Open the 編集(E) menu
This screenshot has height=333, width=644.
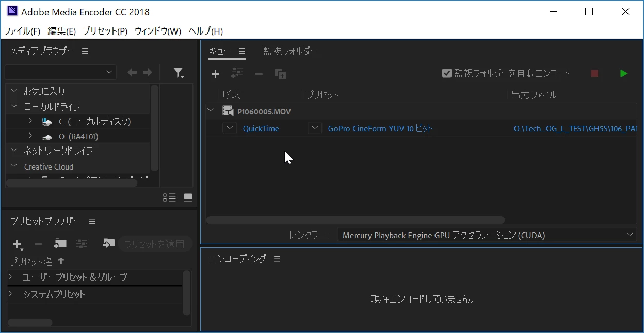coord(62,31)
